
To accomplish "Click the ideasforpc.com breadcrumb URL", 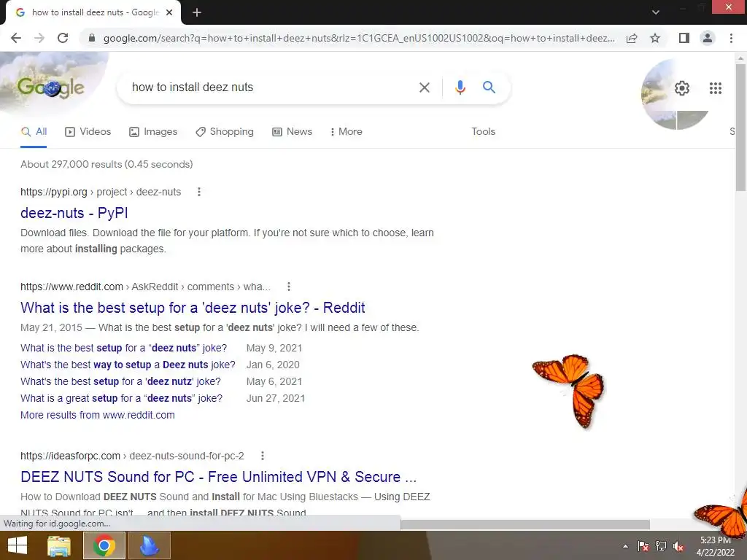I will pyautogui.click(x=132, y=456).
